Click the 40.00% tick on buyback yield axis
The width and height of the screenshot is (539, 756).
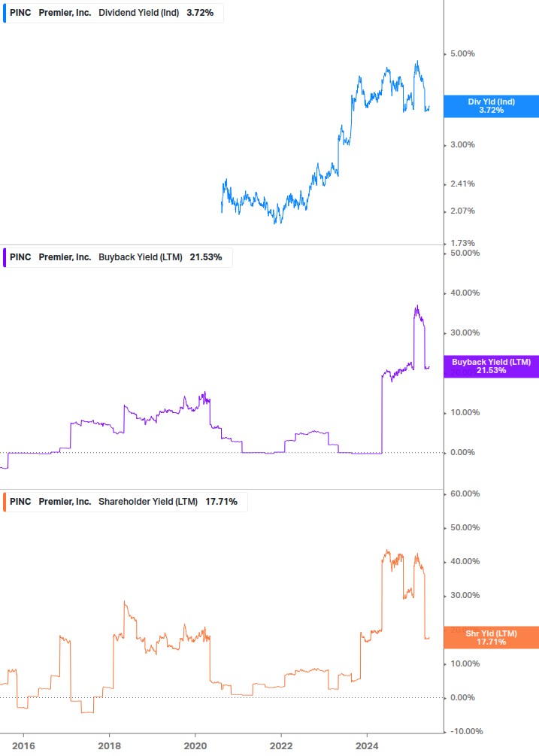pyautogui.click(x=465, y=293)
